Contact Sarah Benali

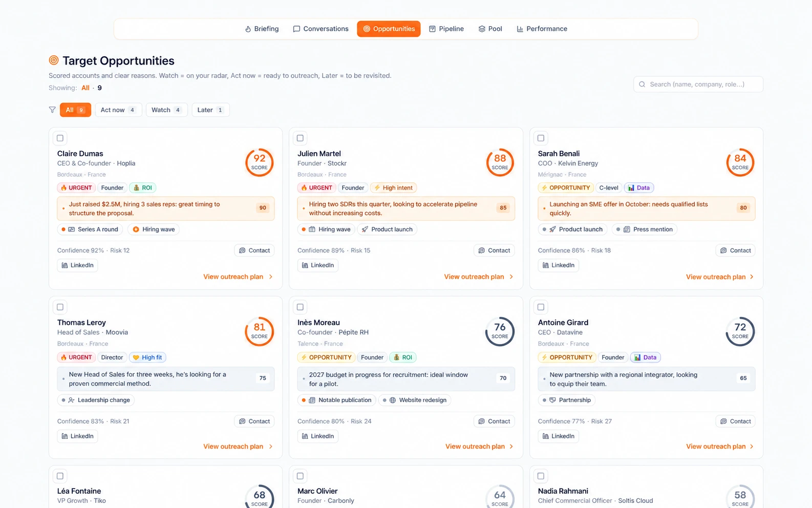tap(736, 250)
